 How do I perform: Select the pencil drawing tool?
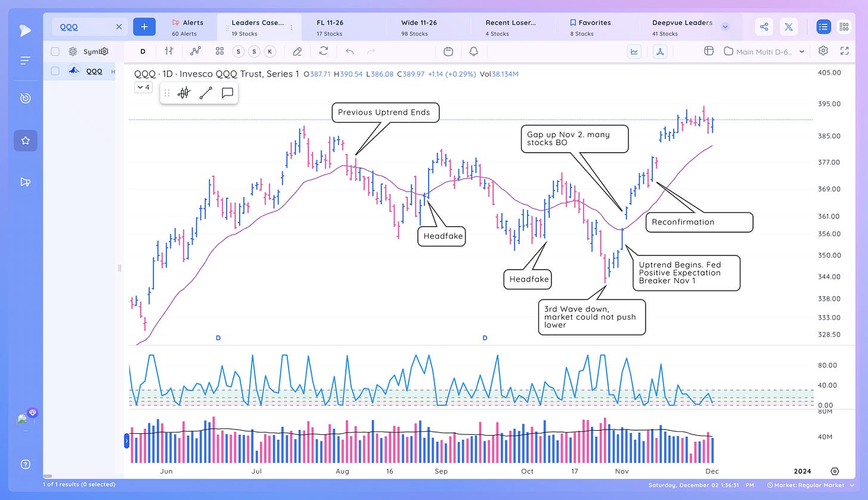[297, 51]
